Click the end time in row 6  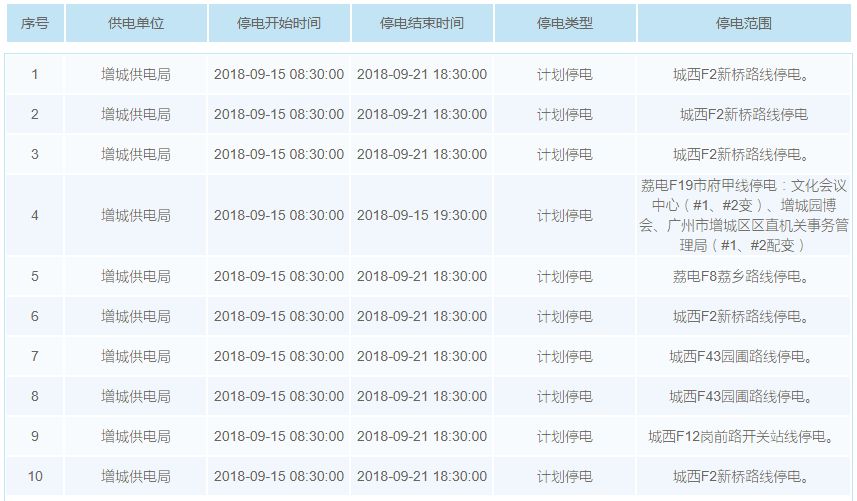click(x=422, y=316)
